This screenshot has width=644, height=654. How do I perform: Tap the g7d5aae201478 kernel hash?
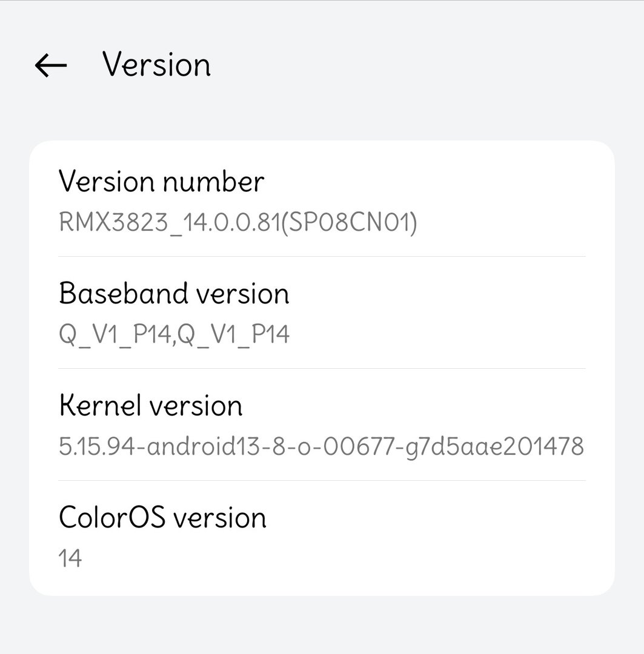point(494,447)
